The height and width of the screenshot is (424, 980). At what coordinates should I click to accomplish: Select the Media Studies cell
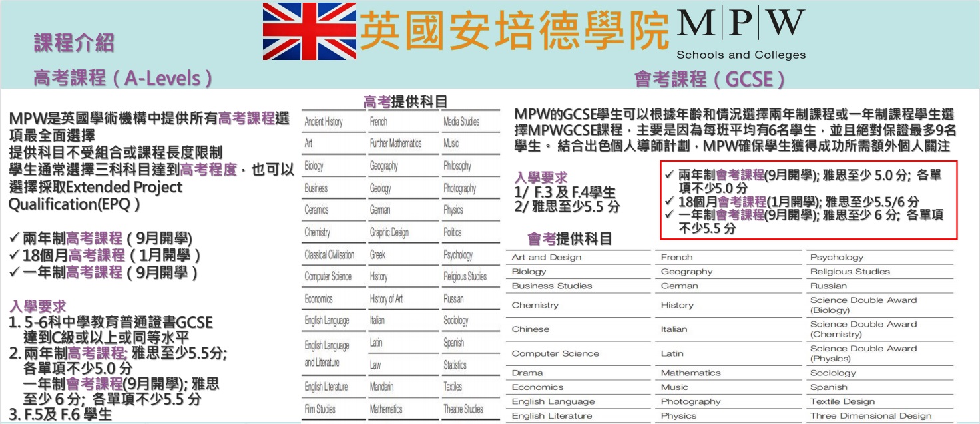[x=461, y=122]
